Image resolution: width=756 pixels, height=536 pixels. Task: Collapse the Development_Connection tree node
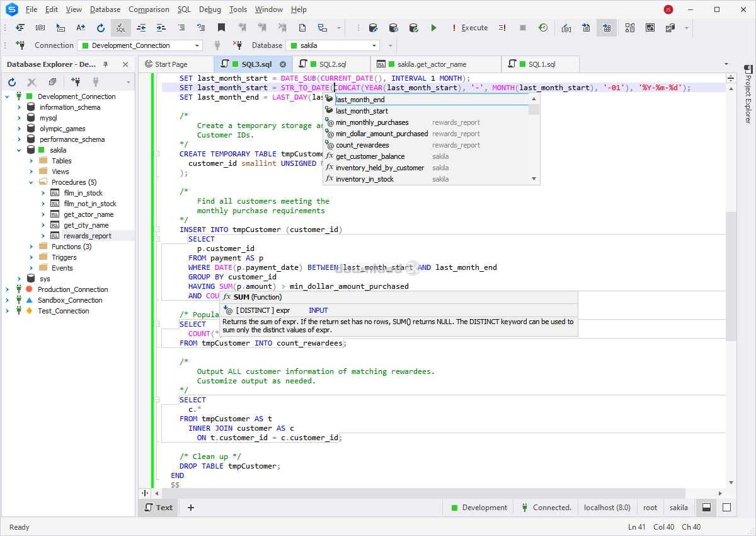(x=8, y=96)
